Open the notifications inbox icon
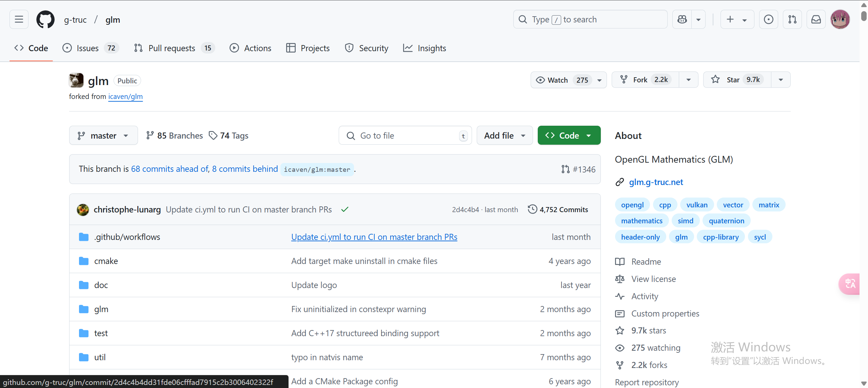 [816, 19]
